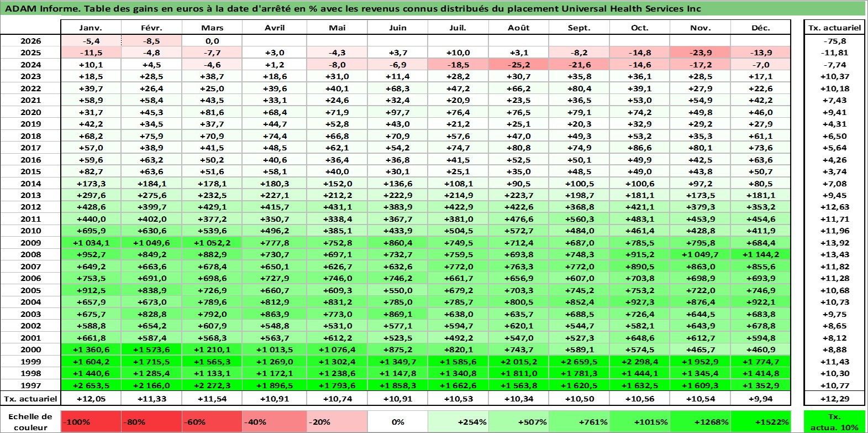868x433 pixels.
Task: Click the cell showing -8,5
Action: [x=151, y=41]
